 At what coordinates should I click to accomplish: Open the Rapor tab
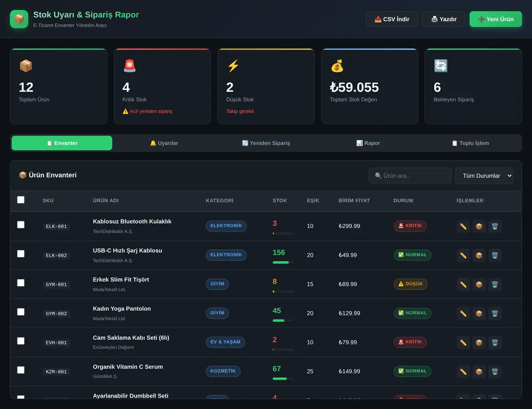[x=368, y=143]
